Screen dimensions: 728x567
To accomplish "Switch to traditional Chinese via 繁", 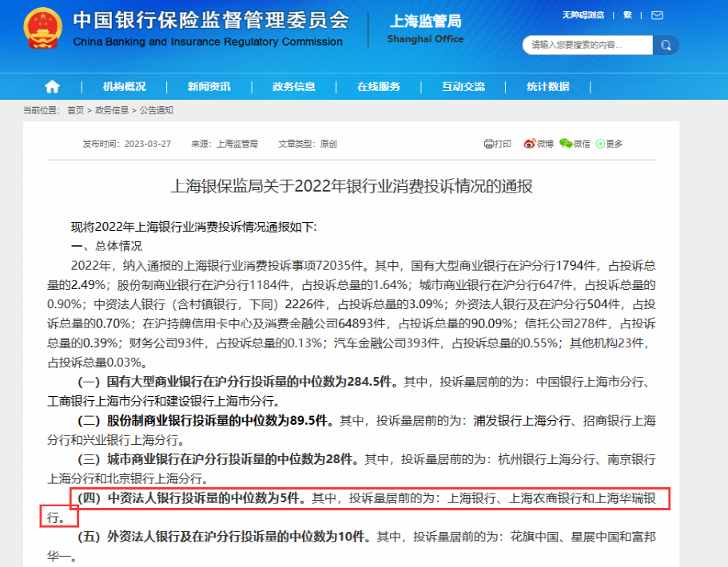I will click(x=627, y=15).
